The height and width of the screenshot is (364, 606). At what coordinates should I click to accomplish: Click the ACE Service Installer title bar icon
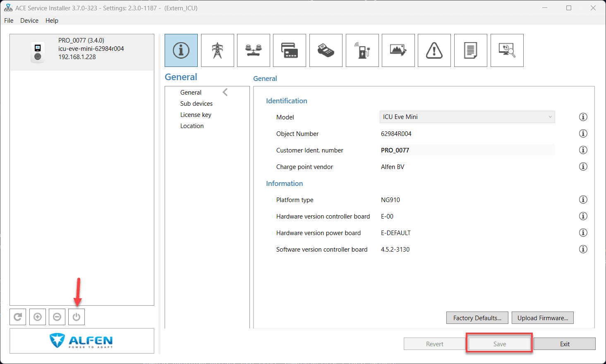coord(8,8)
